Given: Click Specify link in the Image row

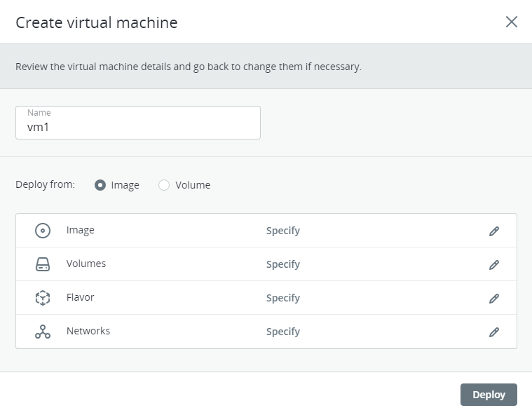Looking at the screenshot, I should [x=282, y=231].
